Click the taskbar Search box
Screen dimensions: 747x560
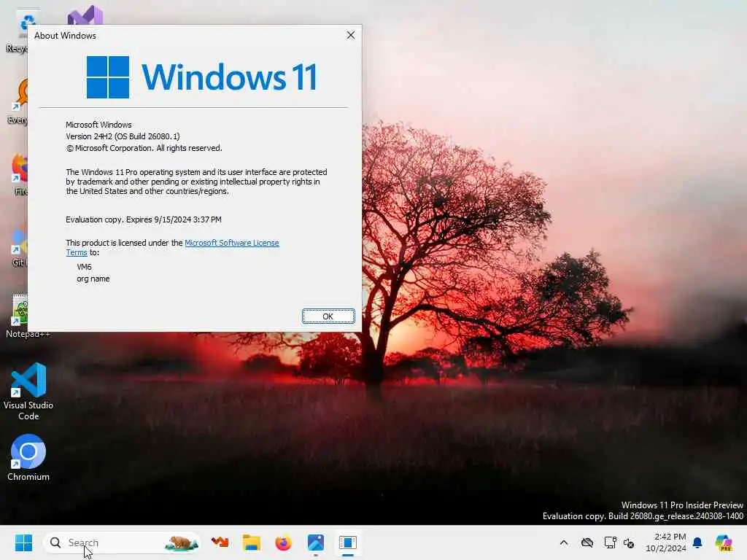pos(122,542)
